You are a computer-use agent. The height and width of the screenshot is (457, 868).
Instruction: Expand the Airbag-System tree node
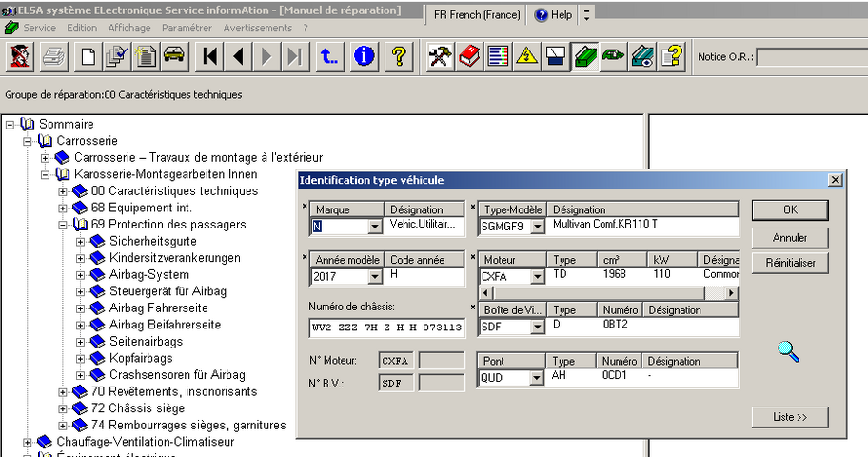click(80, 275)
